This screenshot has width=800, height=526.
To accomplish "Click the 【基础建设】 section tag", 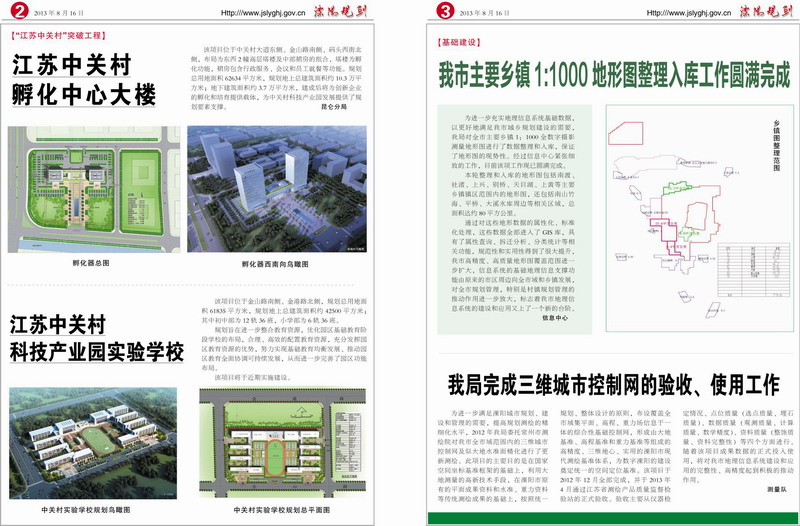I will (458, 42).
